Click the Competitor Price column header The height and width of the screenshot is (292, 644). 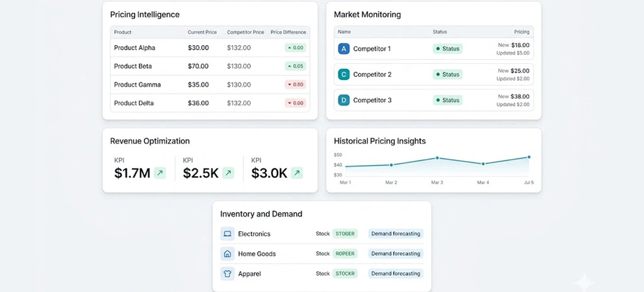245,33
